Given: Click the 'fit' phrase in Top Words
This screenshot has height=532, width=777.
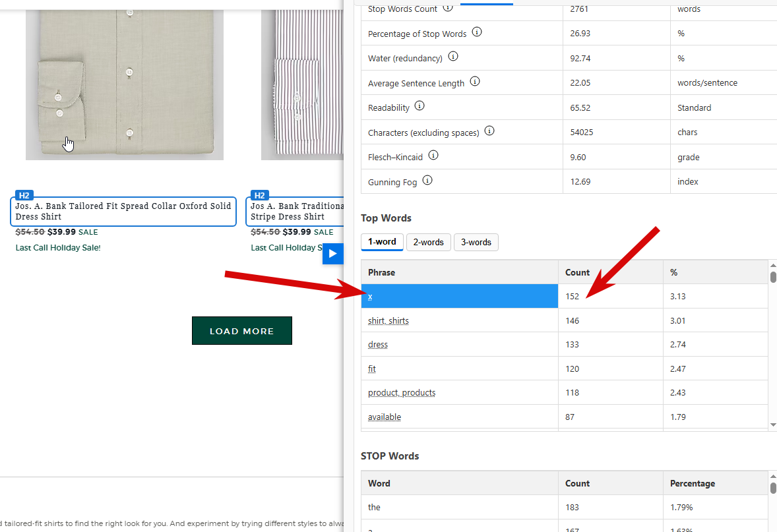Looking at the screenshot, I should tap(371, 369).
